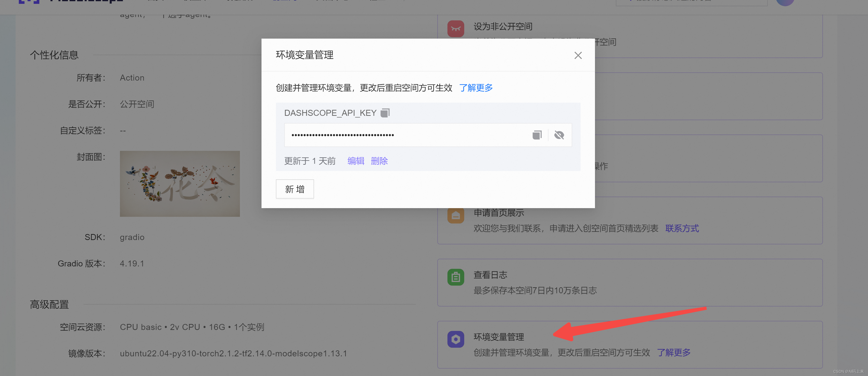Viewport: 868px width, 376px height.
Task: Click 删除 to delete the variable
Action: click(379, 161)
